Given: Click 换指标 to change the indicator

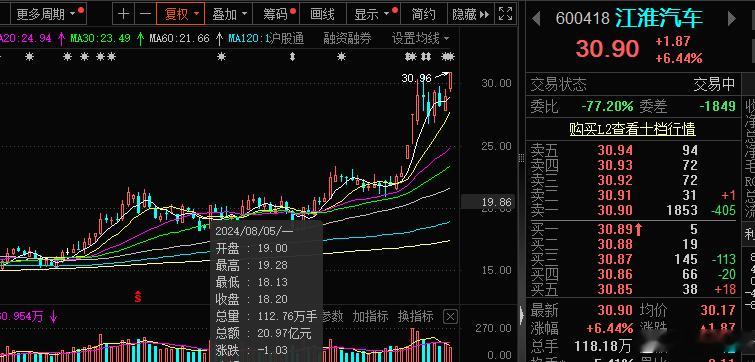Looking at the screenshot, I should [415, 316].
